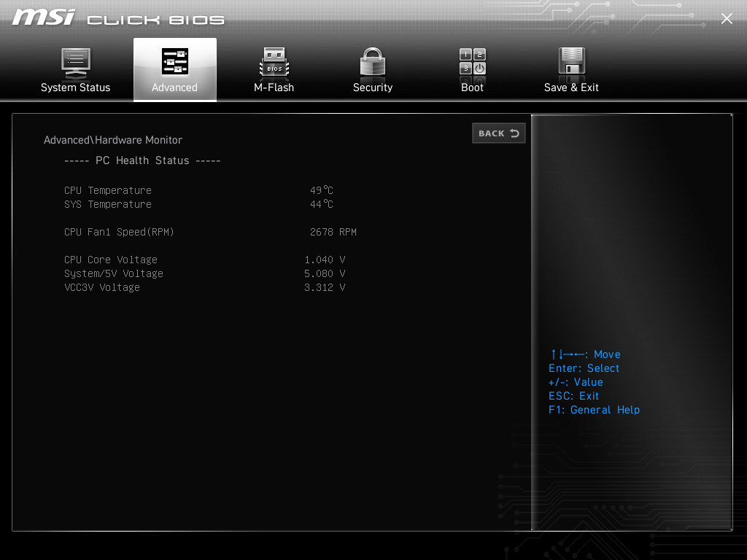Click the F1: General Help hint
This screenshot has width=747, height=560.
tap(594, 410)
